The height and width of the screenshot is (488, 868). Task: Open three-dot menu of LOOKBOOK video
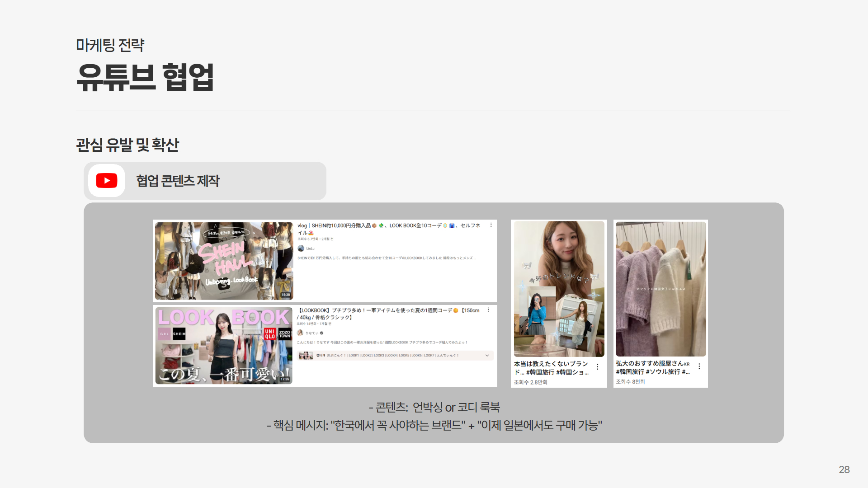coord(488,310)
